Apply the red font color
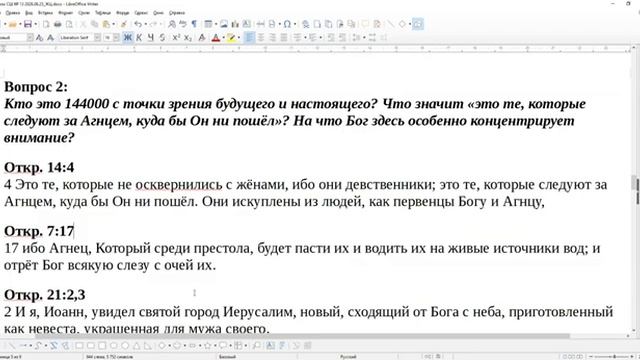This screenshot has height=360, width=640. click(216, 38)
